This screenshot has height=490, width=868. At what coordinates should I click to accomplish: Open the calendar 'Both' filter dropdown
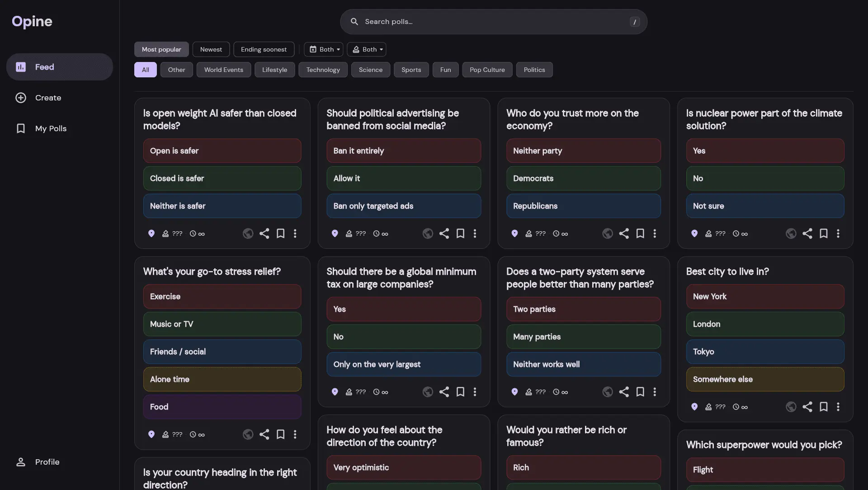tap(324, 49)
